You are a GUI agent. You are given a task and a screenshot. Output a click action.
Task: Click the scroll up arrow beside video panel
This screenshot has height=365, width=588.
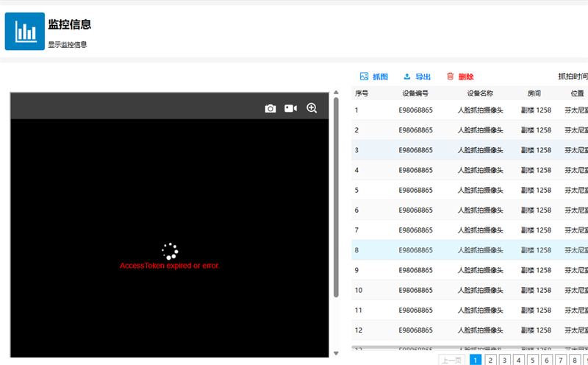337,93
